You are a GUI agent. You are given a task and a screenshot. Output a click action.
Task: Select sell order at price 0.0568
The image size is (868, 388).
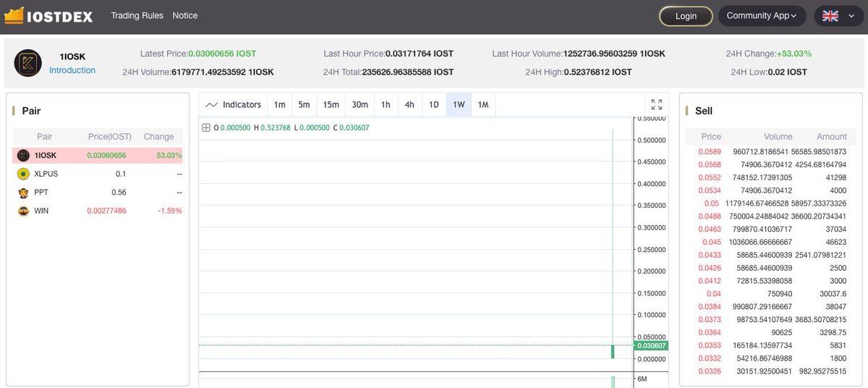point(771,164)
